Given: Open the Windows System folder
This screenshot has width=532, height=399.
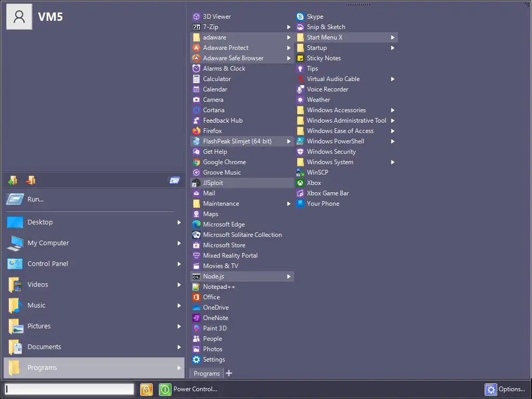Looking at the screenshot, I should [x=345, y=162].
